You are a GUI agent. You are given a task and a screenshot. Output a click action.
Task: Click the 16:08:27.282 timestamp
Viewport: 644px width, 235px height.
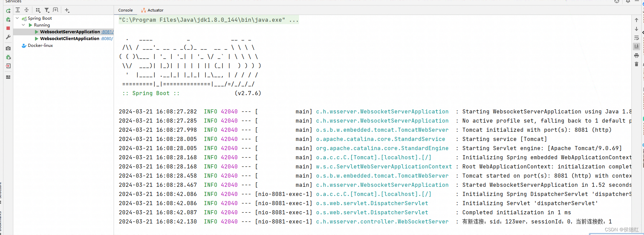[x=177, y=112]
